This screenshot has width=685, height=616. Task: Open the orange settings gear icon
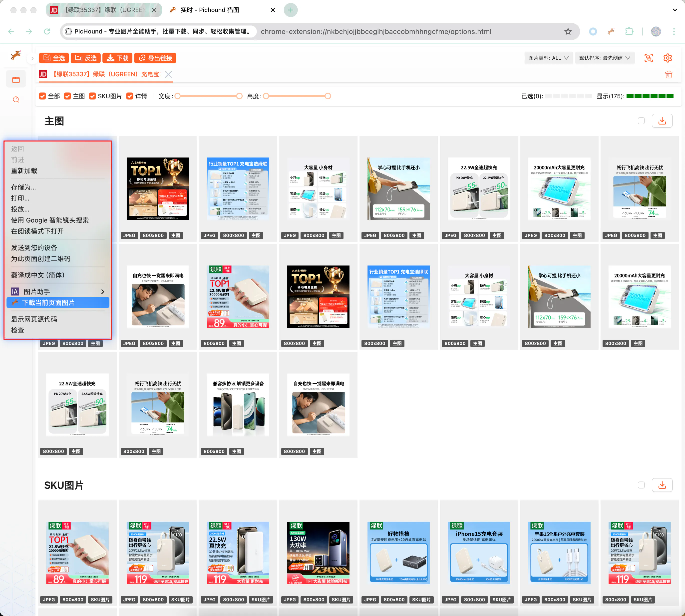coord(668,58)
